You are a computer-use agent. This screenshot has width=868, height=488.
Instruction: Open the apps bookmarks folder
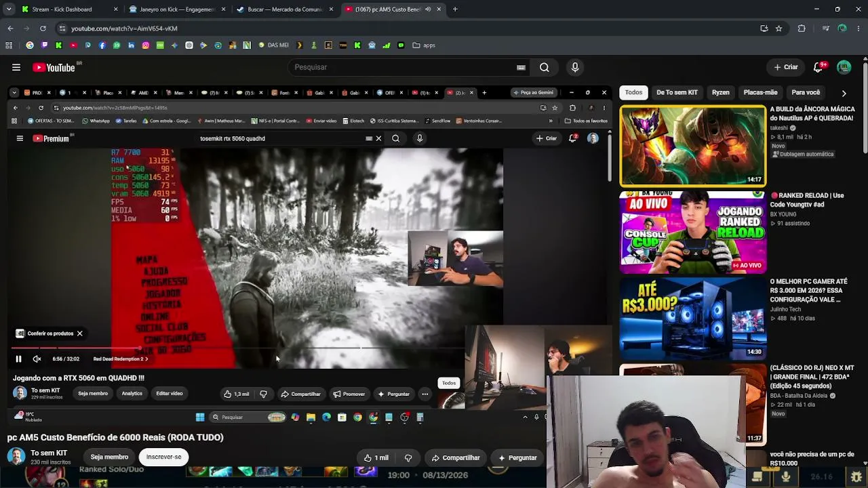tap(424, 45)
